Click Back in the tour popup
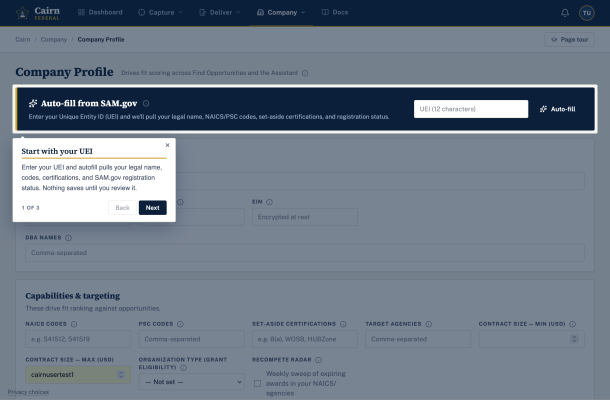Image resolution: width=610 pixels, height=400 pixels. click(x=122, y=208)
